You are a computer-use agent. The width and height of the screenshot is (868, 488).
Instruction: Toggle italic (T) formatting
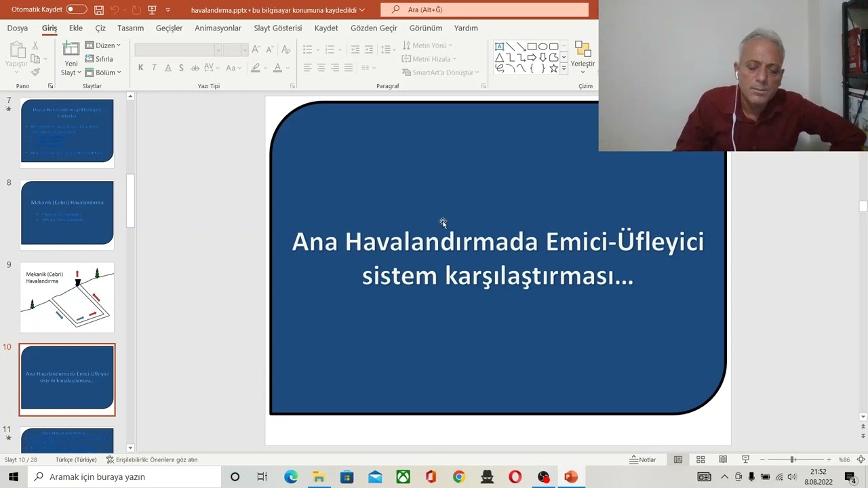[154, 68]
